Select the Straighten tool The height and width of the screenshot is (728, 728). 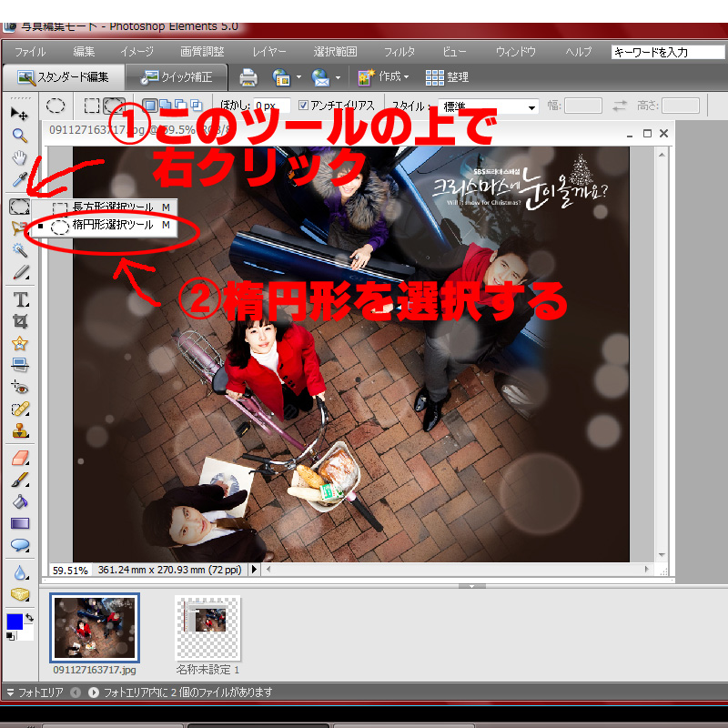[20, 365]
